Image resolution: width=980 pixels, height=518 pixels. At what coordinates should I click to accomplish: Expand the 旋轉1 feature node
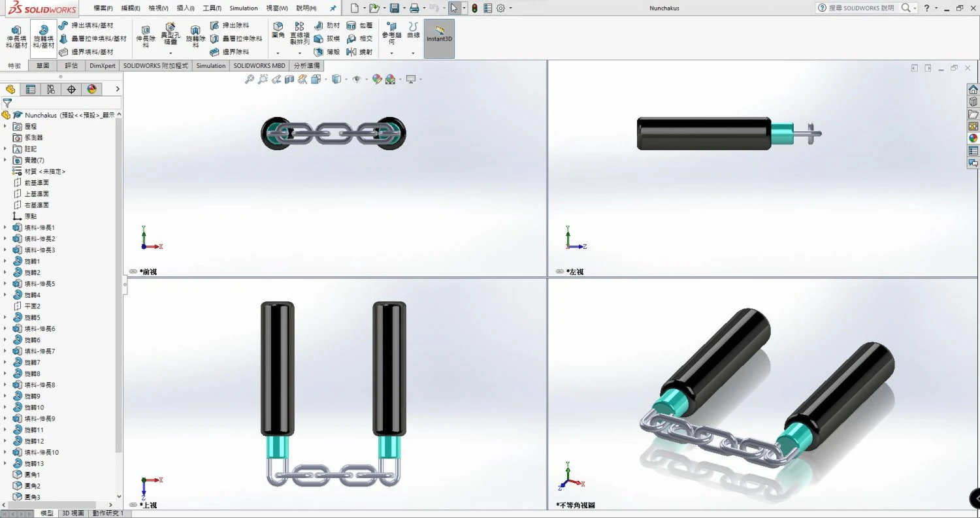(x=5, y=261)
